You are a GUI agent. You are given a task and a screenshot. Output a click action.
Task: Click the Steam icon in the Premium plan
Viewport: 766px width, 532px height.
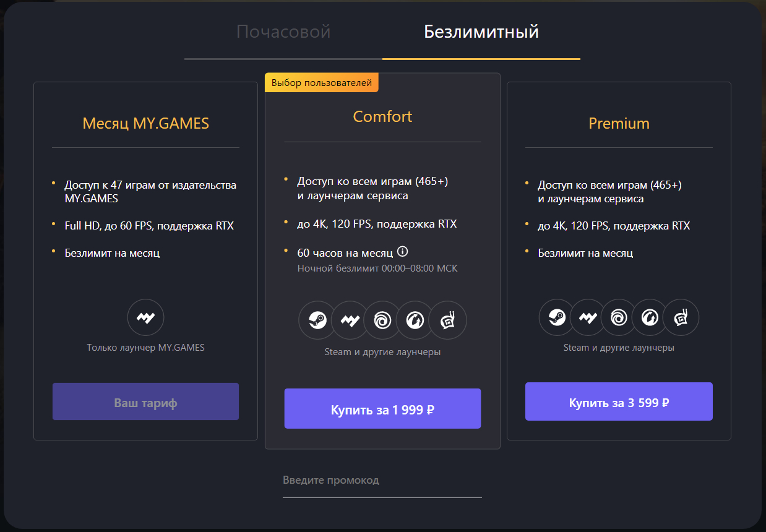(556, 317)
